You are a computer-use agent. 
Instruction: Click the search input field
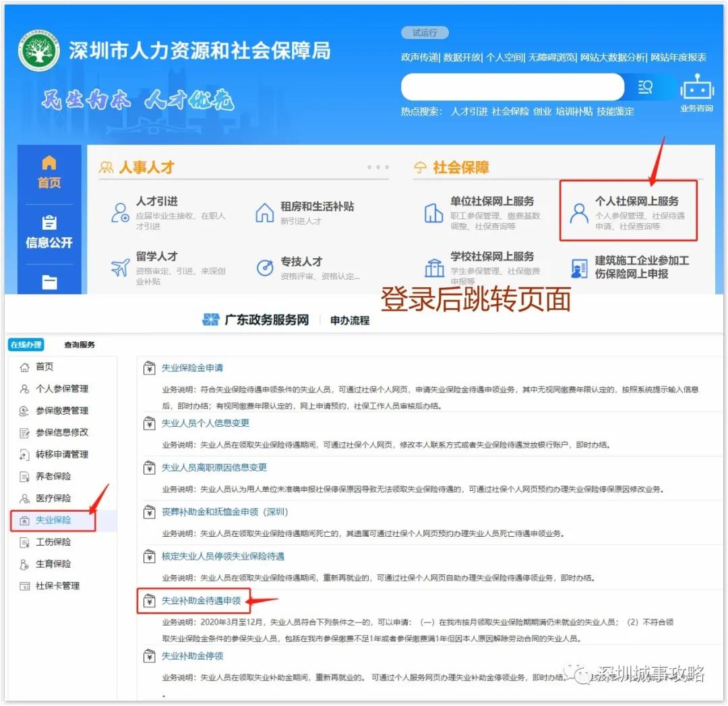512,86
